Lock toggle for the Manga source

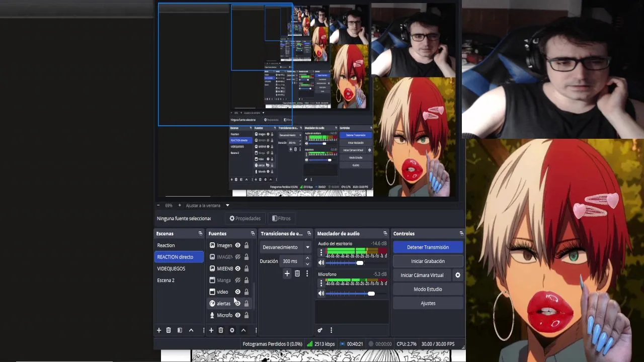click(x=246, y=280)
